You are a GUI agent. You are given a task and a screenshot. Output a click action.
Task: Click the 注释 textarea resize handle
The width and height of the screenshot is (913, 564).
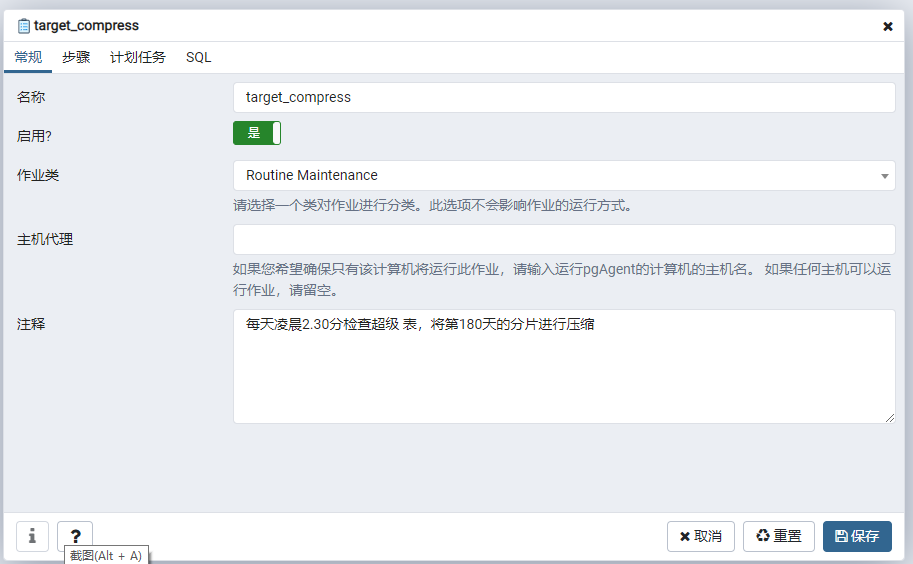tap(889, 417)
